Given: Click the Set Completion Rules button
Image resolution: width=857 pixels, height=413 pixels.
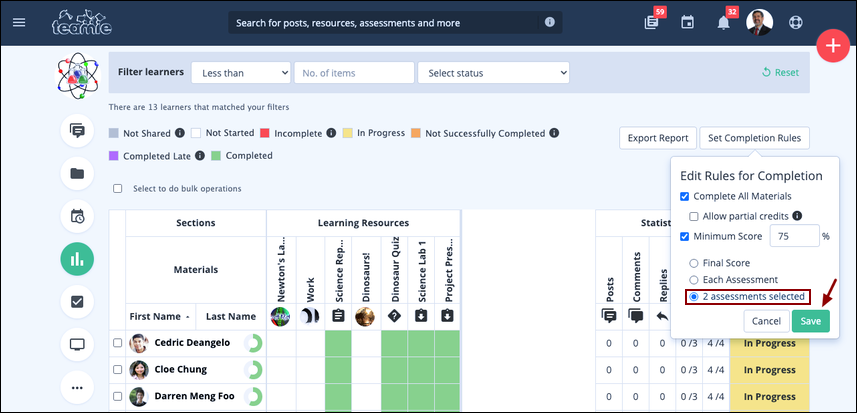Looking at the screenshot, I should (754, 138).
